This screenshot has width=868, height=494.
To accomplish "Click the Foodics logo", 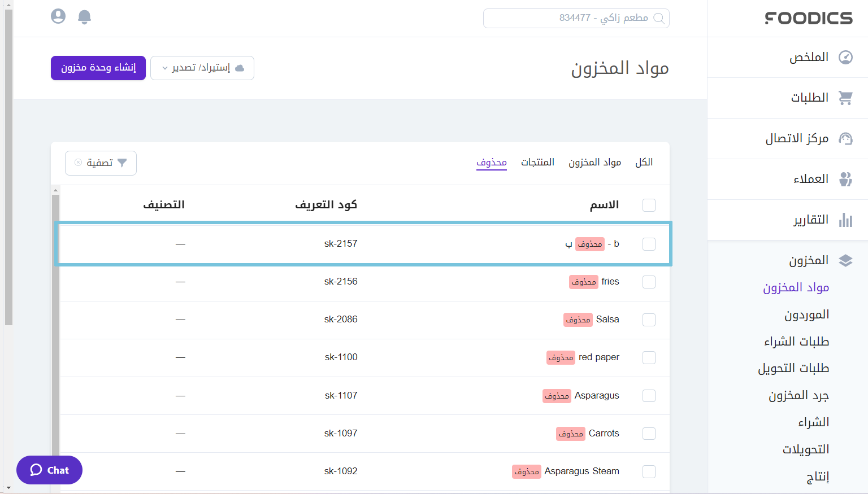I will (x=809, y=19).
